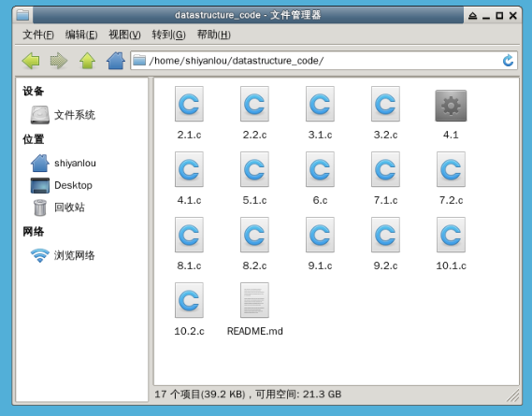Reload the current folder view

click(x=508, y=61)
